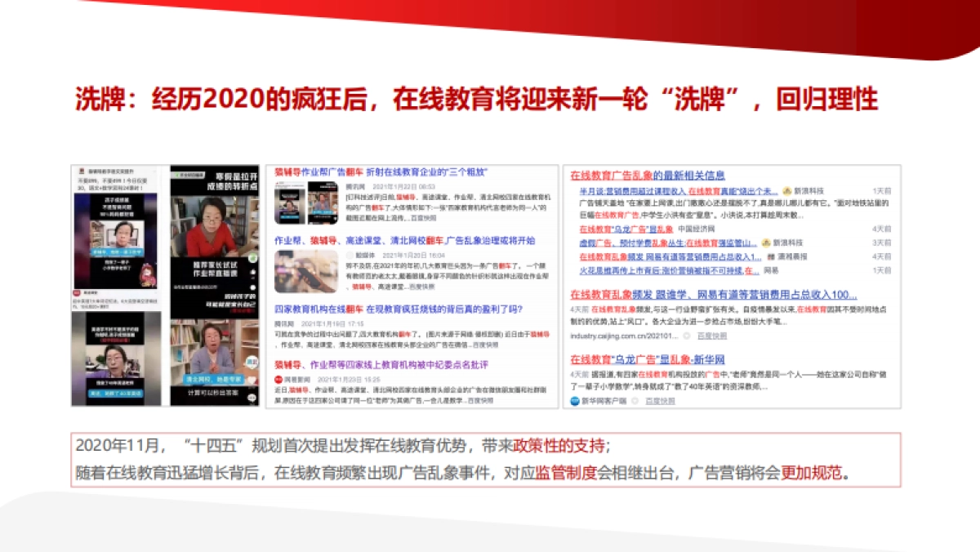Click the 鲸媒体 source icon under the second headline

coord(350,255)
